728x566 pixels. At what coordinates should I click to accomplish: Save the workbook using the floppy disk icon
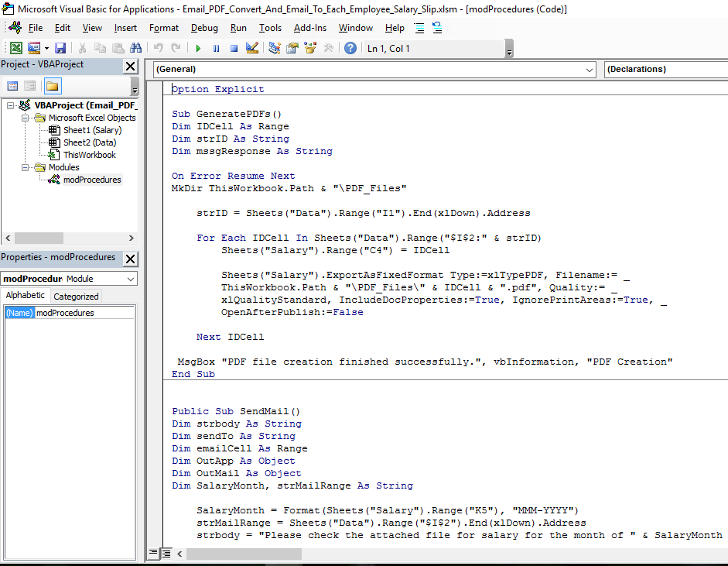click(x=60, y=48)
